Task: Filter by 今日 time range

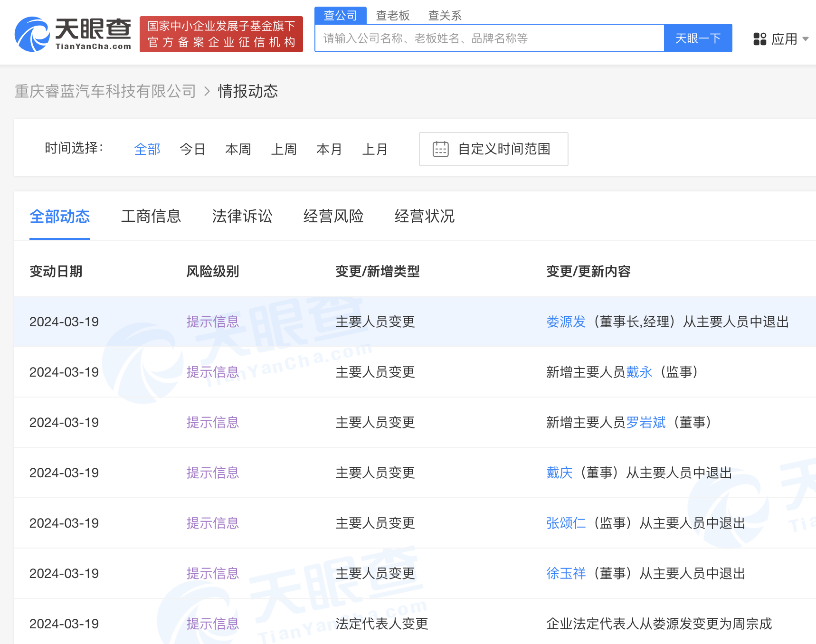Action: tap(192, 149)
